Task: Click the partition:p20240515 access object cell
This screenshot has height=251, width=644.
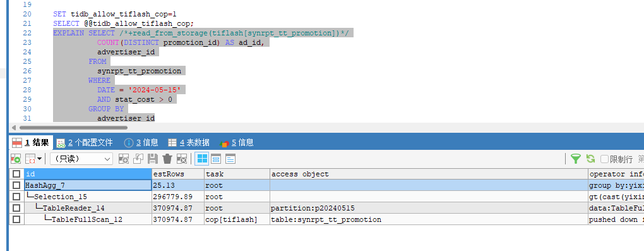Action: (429, 208)
